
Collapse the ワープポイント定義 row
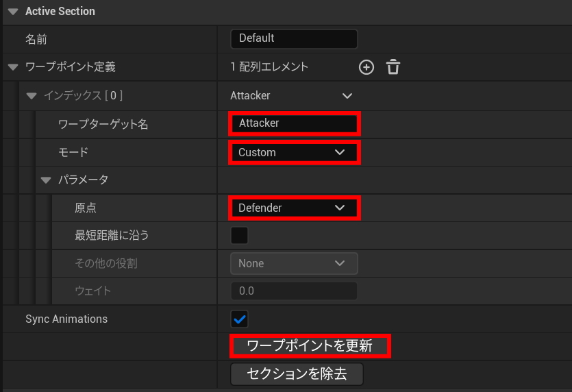(13, 67)
